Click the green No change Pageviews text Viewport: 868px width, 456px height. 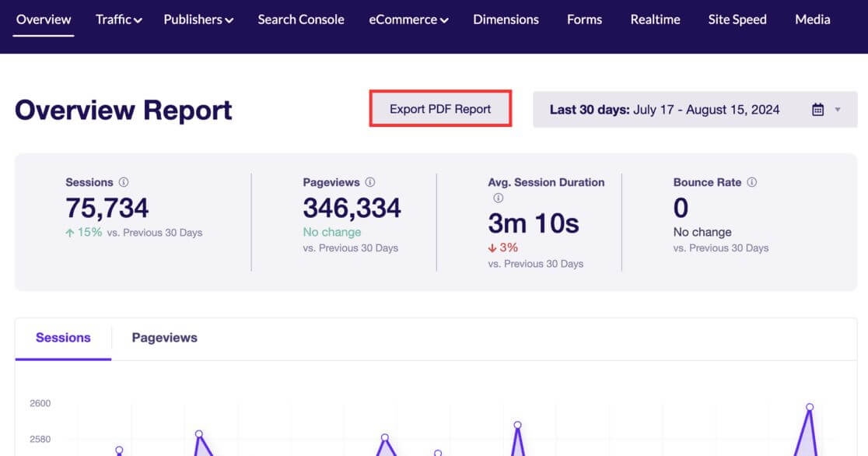coord(331,232)
